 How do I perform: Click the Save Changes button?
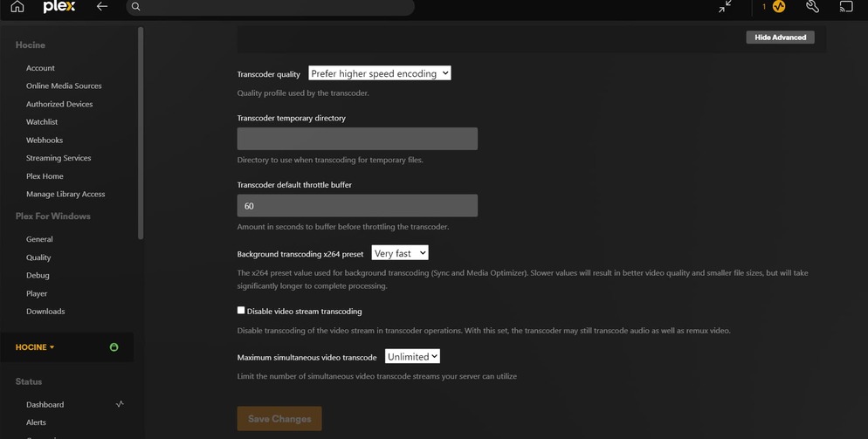click(x=279, y=419)
